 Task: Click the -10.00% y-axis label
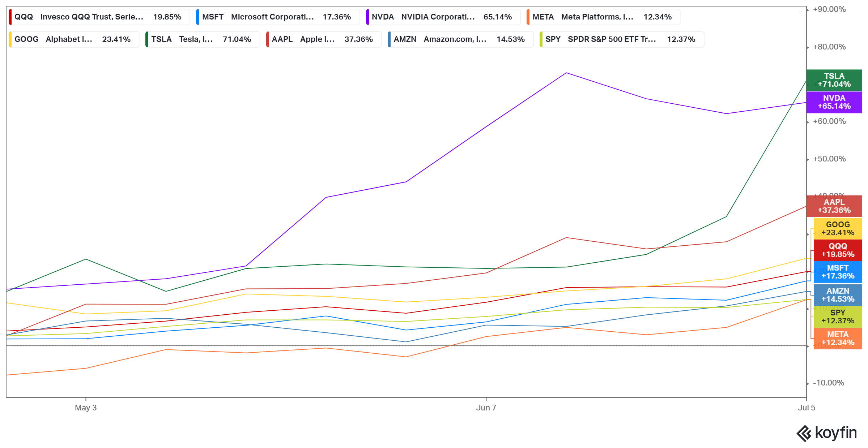829,383
